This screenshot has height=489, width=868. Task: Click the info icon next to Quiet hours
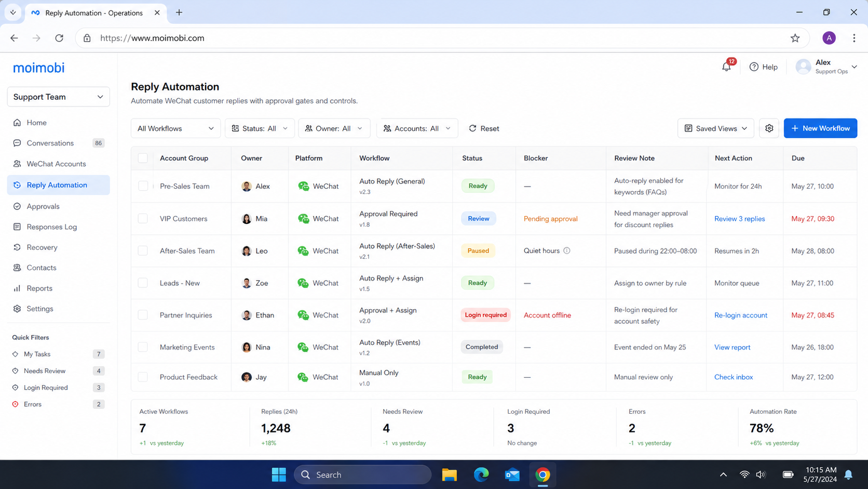tap(567, 250)
